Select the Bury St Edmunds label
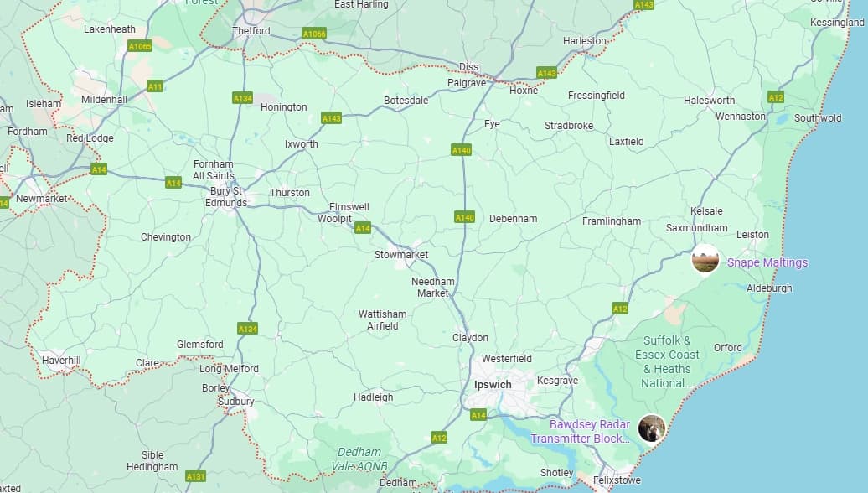The width and height of the screenshot is (868, 493). pyautogui.click(x=226, y=197)
